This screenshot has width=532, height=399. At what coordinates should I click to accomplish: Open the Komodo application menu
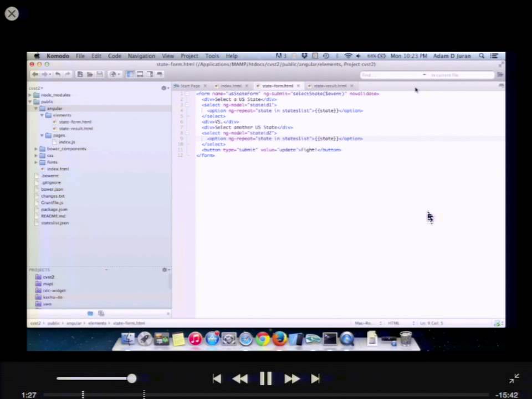pyautogui.click(x=58, y=56)
